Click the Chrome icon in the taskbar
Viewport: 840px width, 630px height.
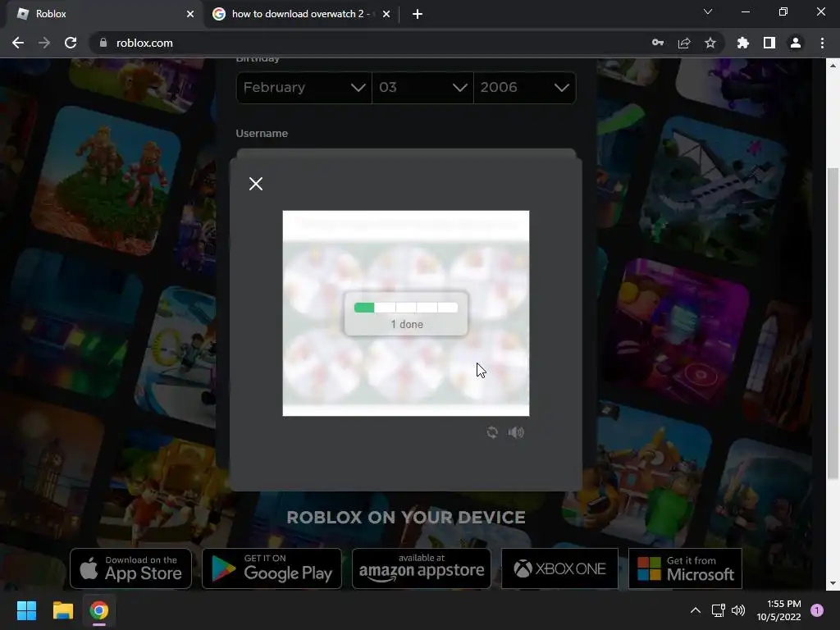[x=98, y=610]
